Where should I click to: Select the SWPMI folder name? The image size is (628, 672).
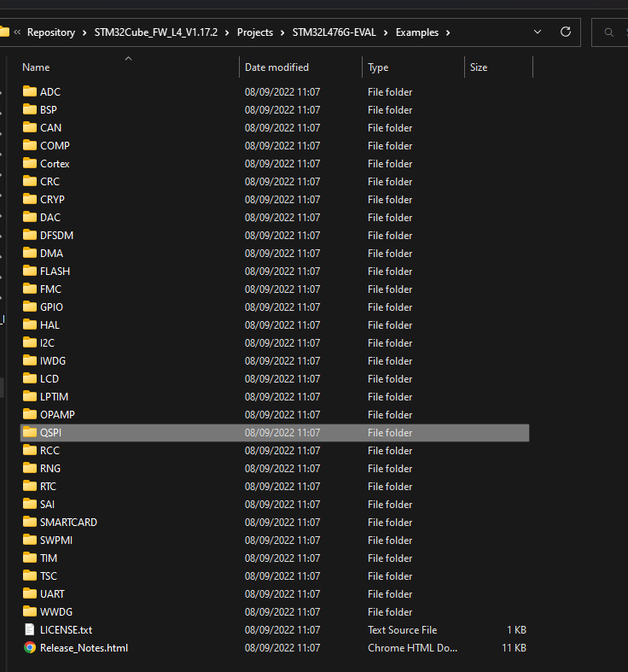56,541
